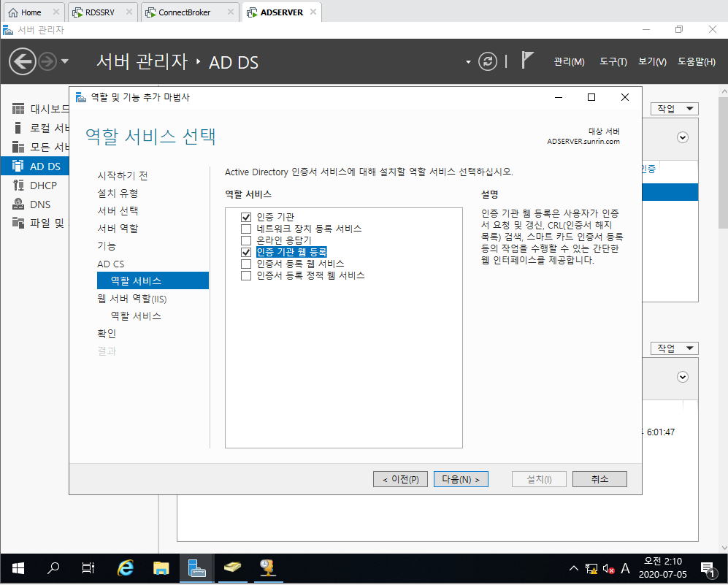Toggle the 인증 기관 checkbox

(246, 217)
